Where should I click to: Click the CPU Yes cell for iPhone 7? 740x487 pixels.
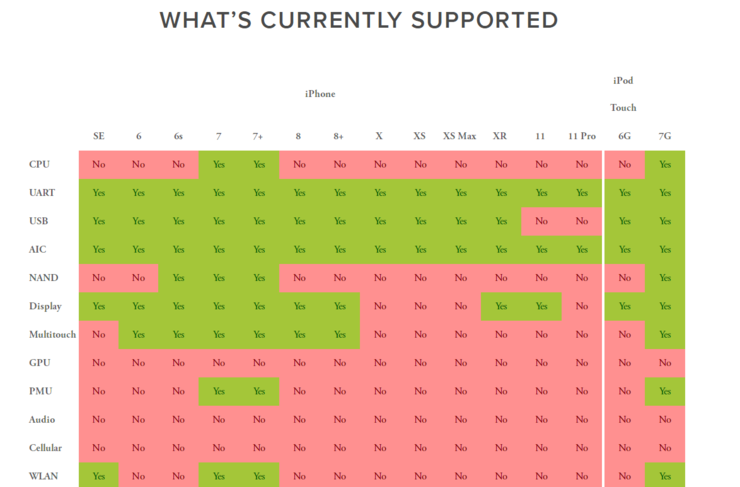pyautogui.click(x=219, y=164)
